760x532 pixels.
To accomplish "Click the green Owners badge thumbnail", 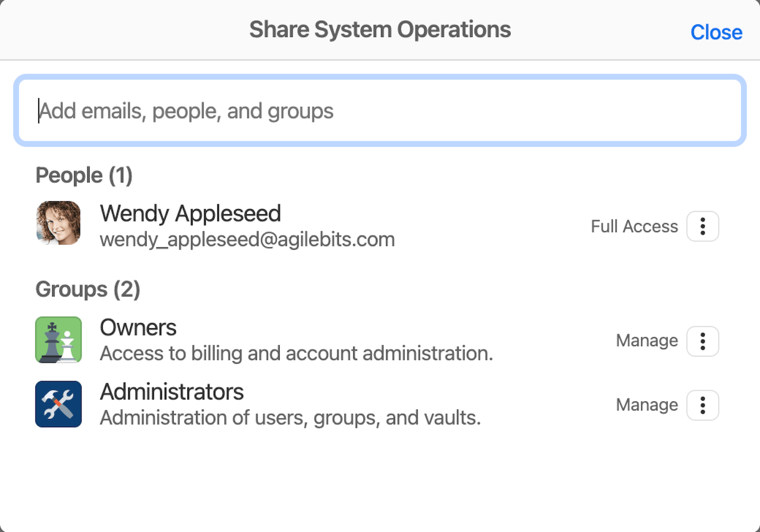I will (58, 339).
